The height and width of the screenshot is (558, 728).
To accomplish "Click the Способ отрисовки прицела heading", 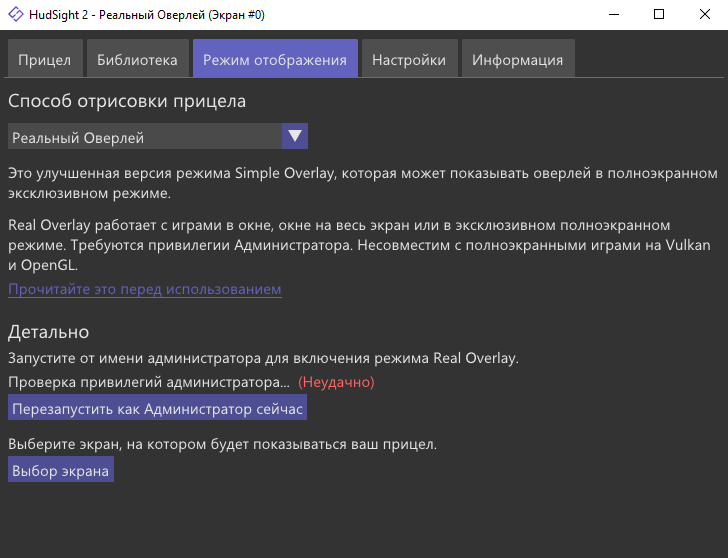I will pyautogui.click(x=127, y=101).
